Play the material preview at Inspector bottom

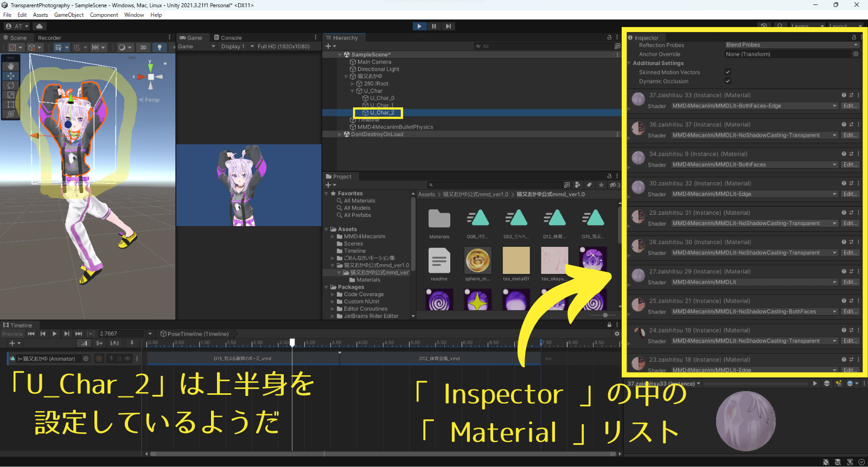coord(815,383)
